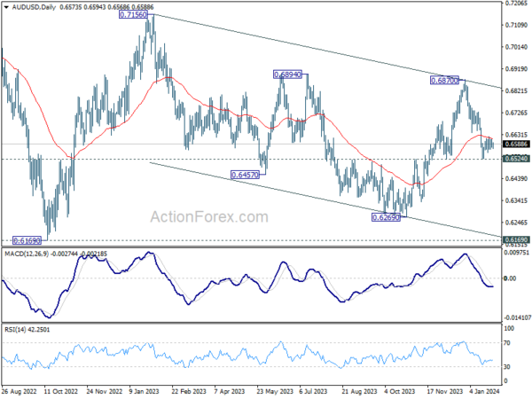Screen dimensions: 532x399
Task: Select the 0.62690 price label
Action: click(386, 217)
